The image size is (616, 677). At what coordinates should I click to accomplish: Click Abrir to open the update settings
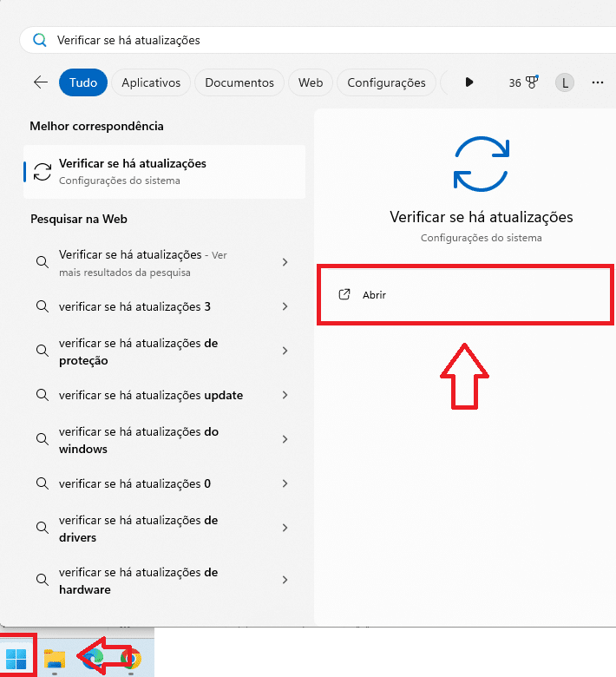[x=375, y=295]
